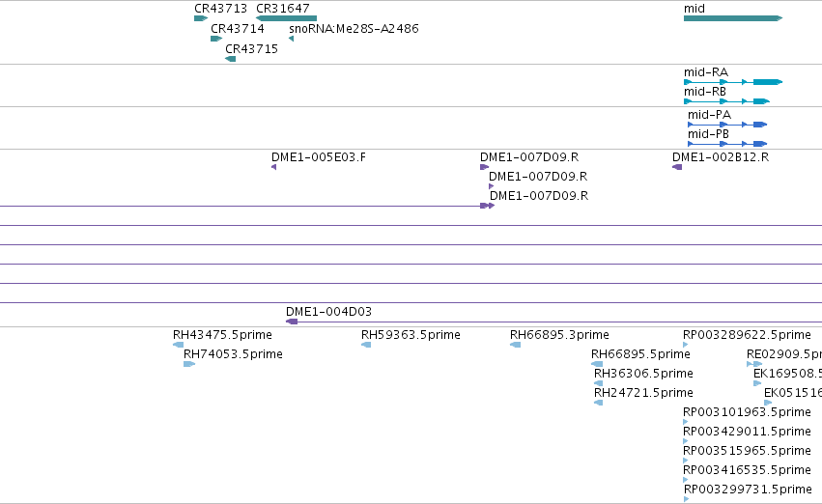Select the RH74053.5prime EST arrow
This screenshot has width=822, height=504.
point(189,364)
